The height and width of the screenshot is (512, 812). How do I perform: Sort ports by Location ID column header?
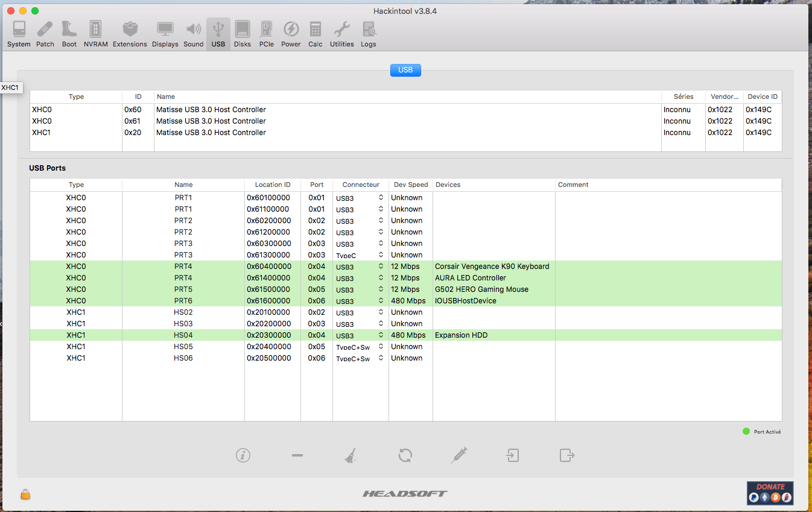[272, 185]
